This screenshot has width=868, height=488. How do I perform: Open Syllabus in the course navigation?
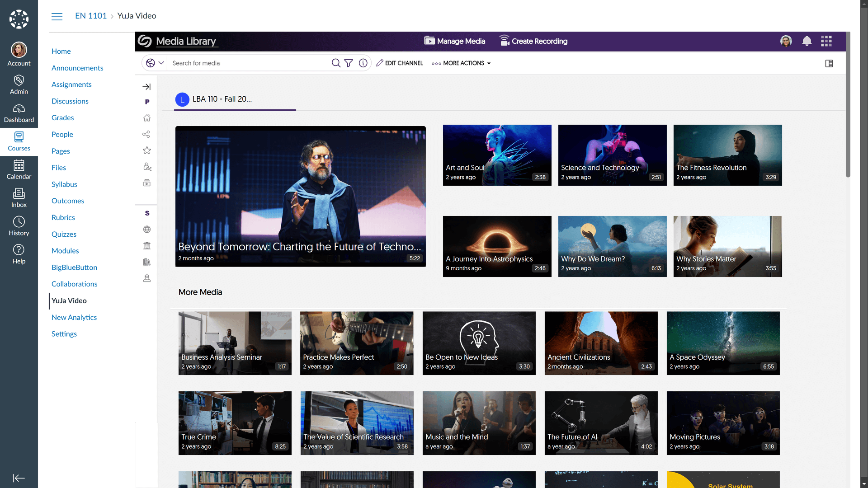[64, 184]
